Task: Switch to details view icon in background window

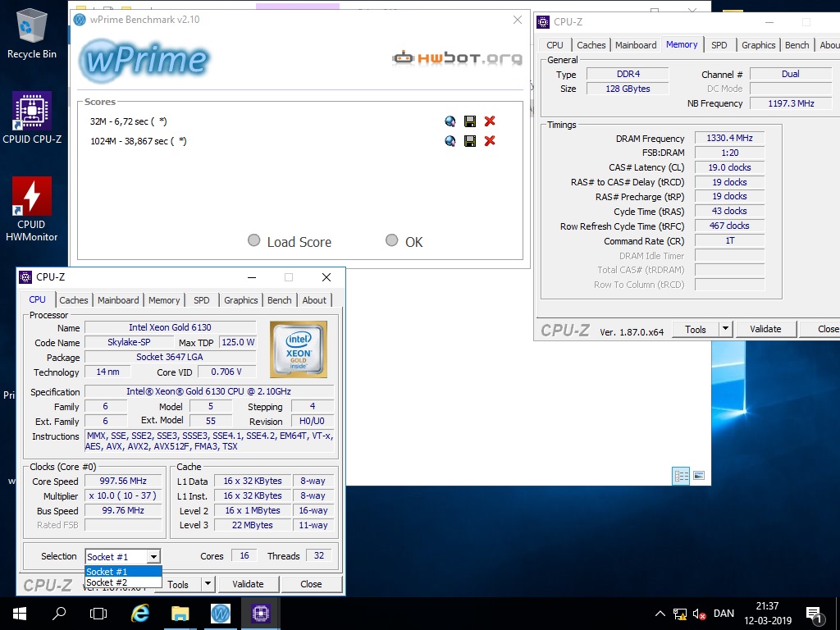Action: pyautogui.click(x=681, y=476)
